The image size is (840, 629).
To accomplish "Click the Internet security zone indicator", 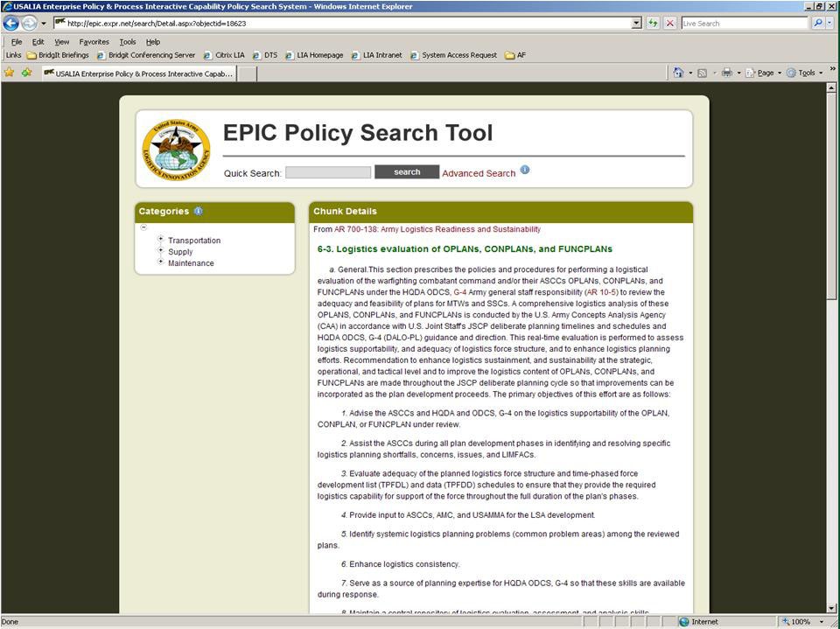I will (x=698, y=622).
